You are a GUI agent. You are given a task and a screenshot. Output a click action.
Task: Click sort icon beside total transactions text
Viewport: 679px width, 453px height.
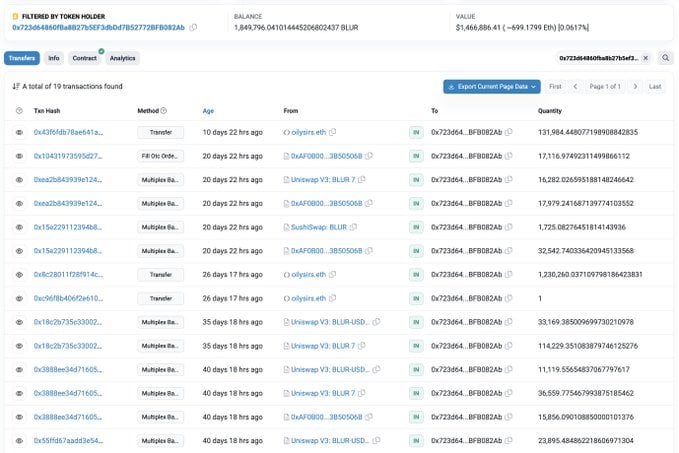click(x=17, y=86)
